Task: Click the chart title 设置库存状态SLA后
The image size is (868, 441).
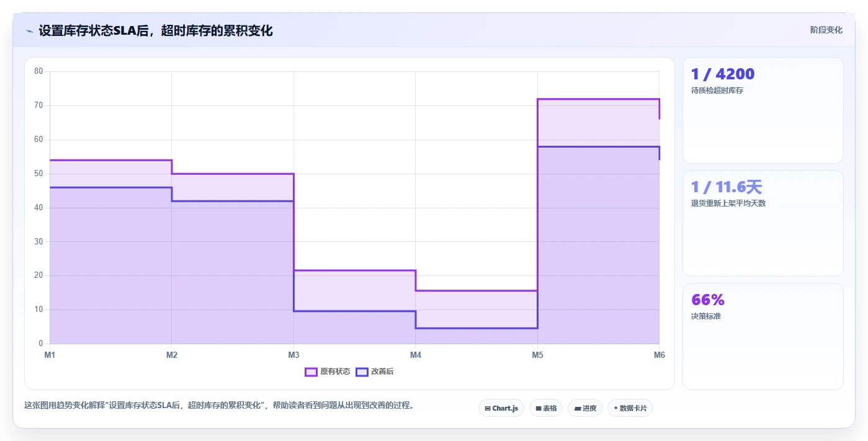Action: tap(156, 30)
